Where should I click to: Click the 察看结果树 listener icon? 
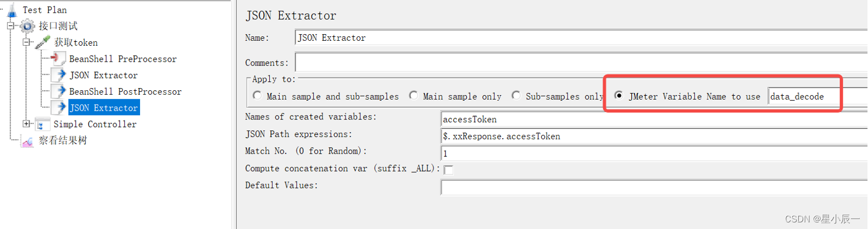point(27,141)
